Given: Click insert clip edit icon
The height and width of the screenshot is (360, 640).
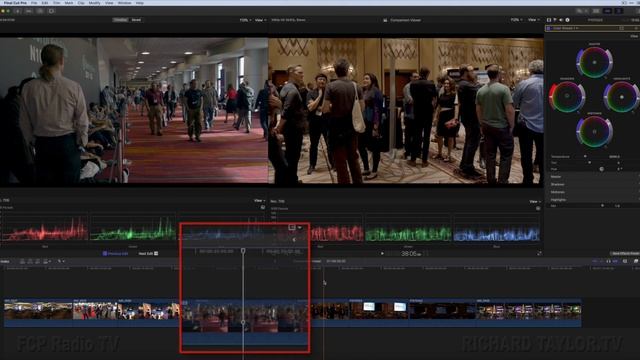Looking at the screenshot, I should pyautogui.click(x=30, y=261).
